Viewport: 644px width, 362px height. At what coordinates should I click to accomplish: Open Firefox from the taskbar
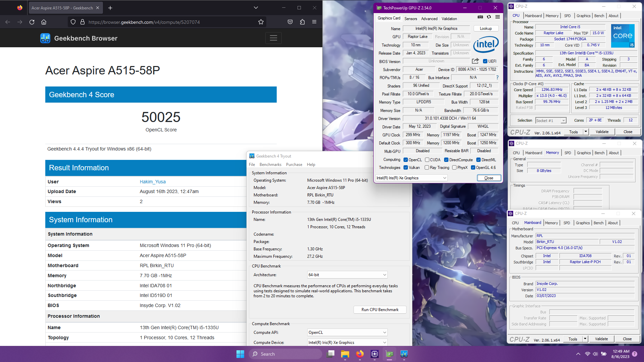point(360,354)
